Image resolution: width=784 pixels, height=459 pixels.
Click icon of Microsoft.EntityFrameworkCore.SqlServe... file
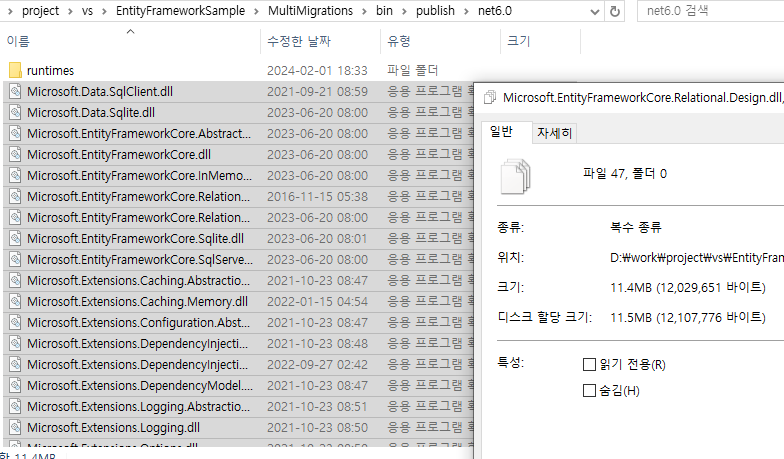pos(15,260)
